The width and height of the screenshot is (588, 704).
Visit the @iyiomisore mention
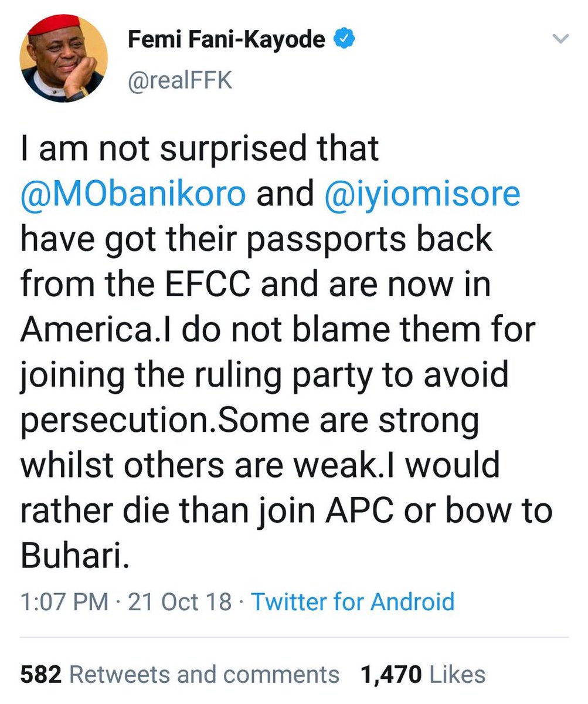(420, 194)
